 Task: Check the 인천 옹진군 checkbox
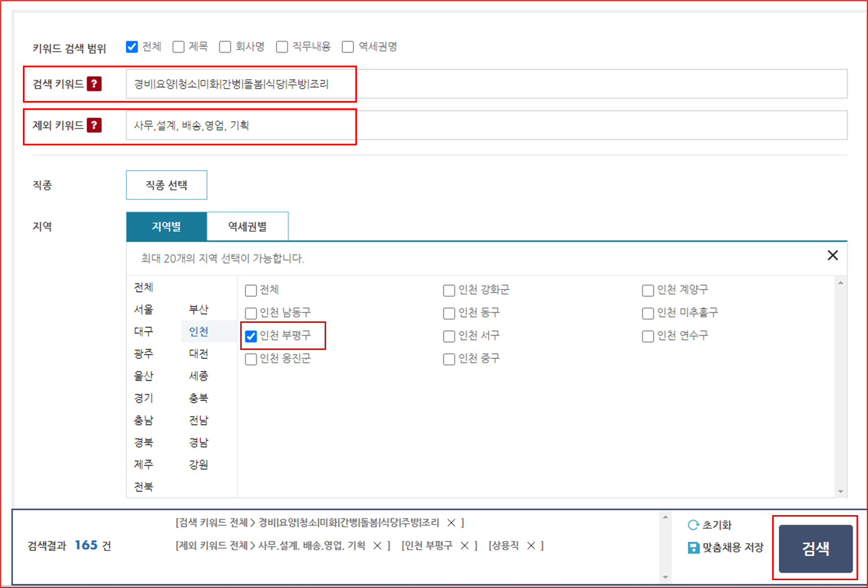coord(251,359)
